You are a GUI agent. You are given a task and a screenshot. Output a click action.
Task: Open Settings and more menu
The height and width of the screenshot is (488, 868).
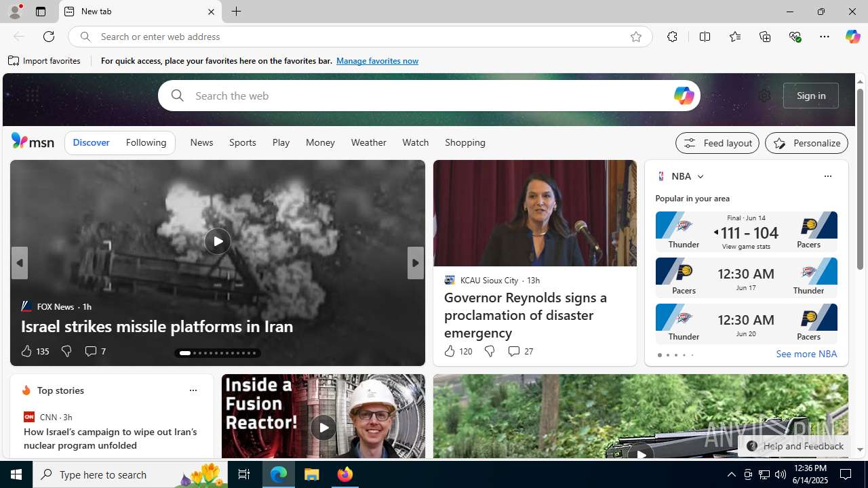point(825,37)
